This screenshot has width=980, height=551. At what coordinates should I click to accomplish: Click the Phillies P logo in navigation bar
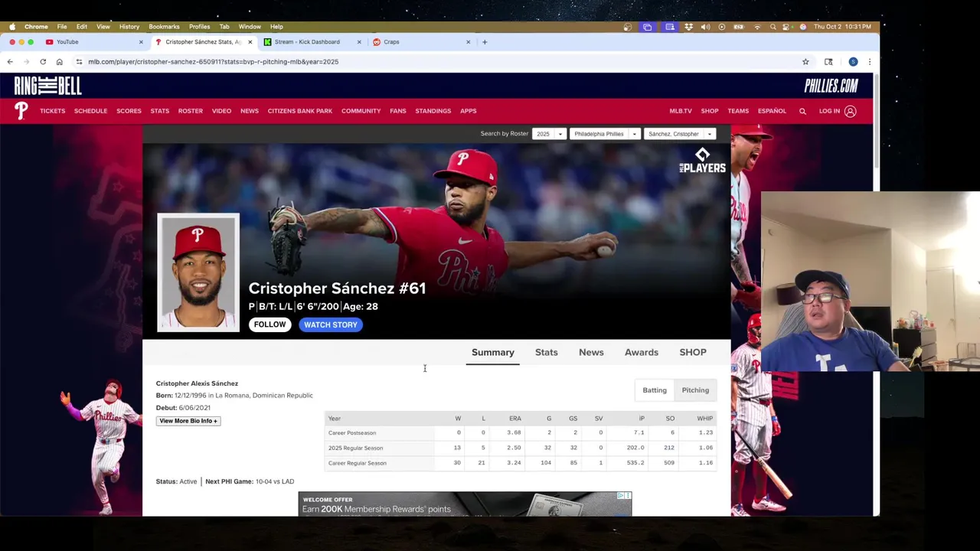click(x=21, y=111)
